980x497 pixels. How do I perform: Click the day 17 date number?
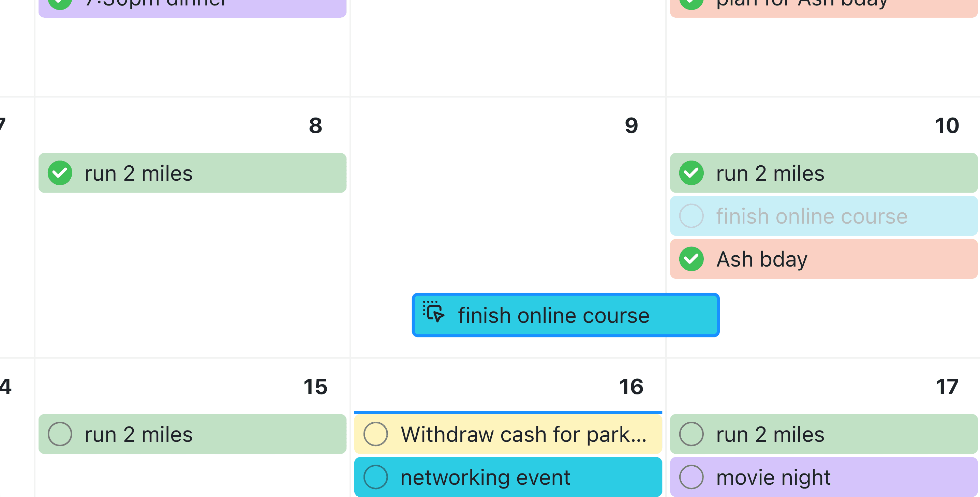947,387
